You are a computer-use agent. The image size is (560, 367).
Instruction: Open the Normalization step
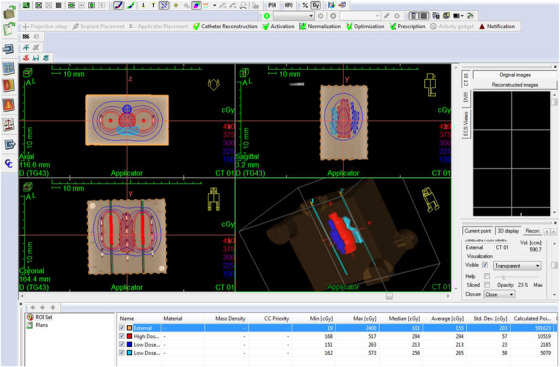[320, 26]
